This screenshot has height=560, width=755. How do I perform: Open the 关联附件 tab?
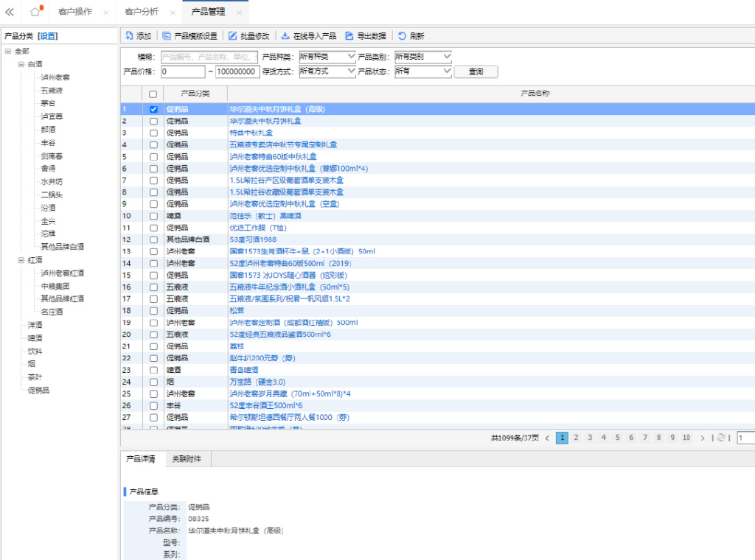[x=187, y=459]
